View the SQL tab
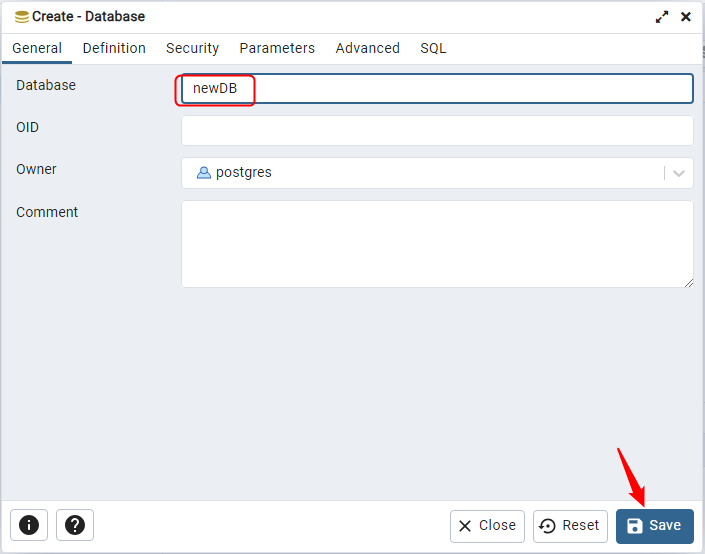This screenshot has width=705, height=554. click(x=433, y=48)
